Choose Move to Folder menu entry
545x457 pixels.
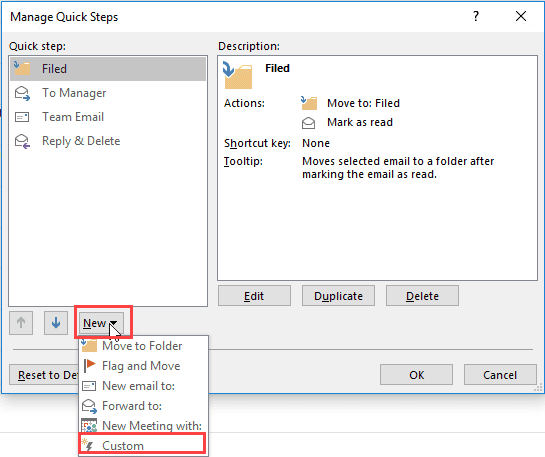coord(143,346)
